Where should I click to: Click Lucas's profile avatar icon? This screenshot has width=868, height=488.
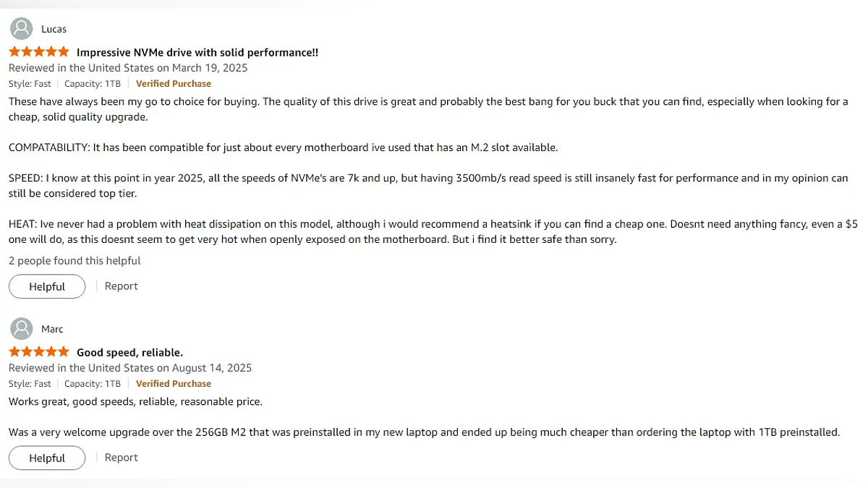click(x=22, y=29)
